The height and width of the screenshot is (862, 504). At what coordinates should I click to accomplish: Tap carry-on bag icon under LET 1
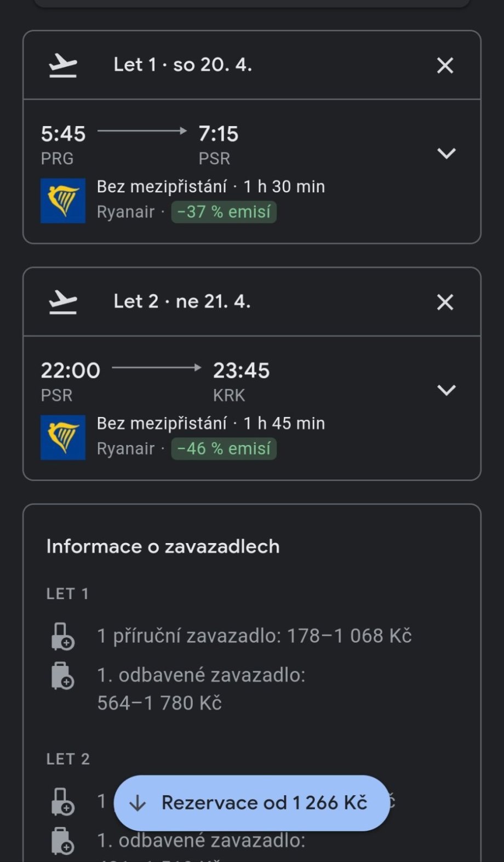pyautogui.click(x=62, y=637)
